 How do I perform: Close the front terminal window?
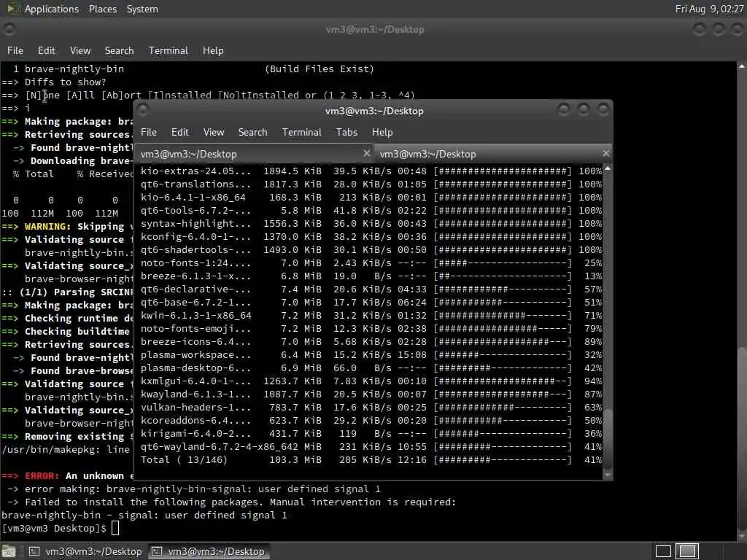pos(603,110)
